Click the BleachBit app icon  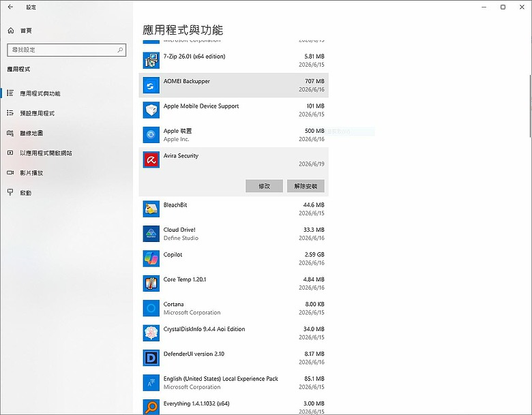click(151, 209)
